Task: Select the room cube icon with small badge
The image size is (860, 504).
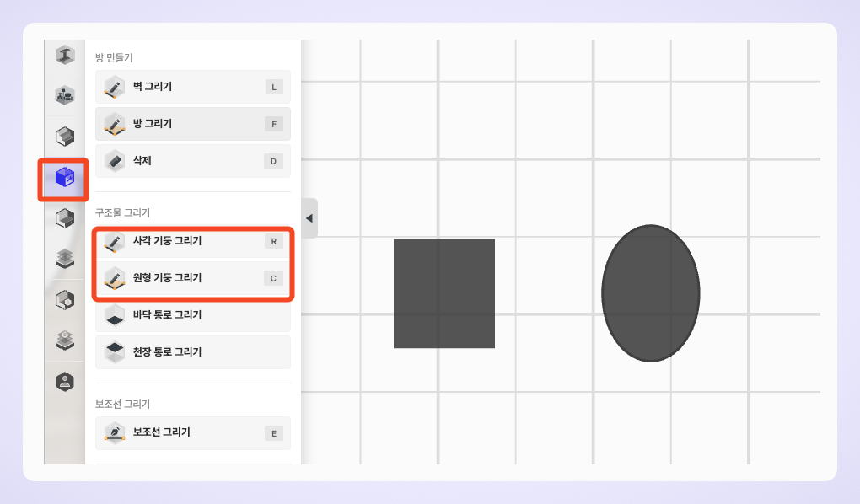Action: point(65,299)
